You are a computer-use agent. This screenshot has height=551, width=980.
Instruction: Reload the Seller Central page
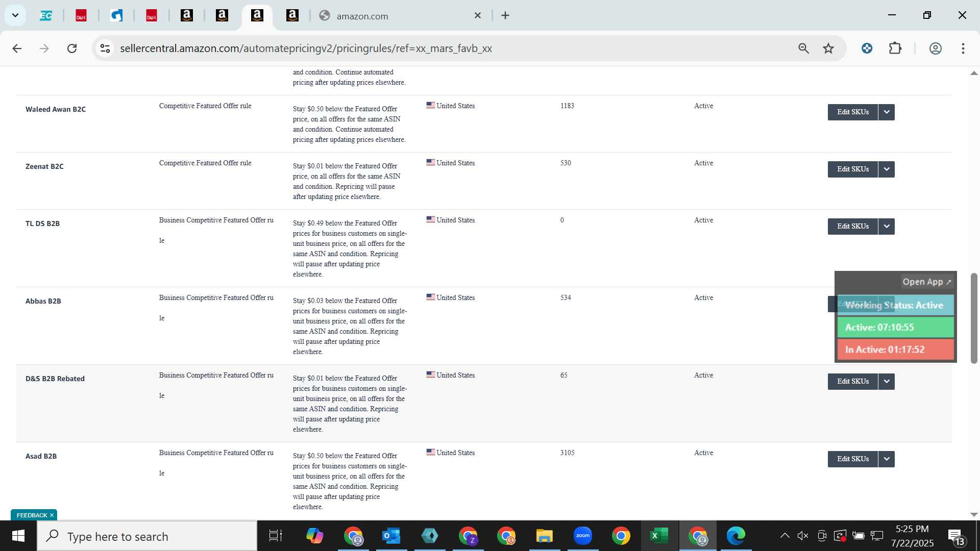(72, 48)
